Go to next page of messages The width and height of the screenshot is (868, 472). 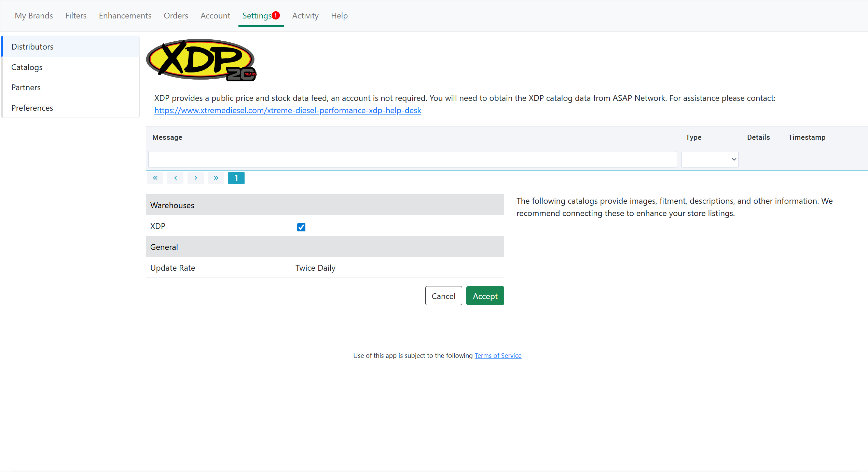196,178
